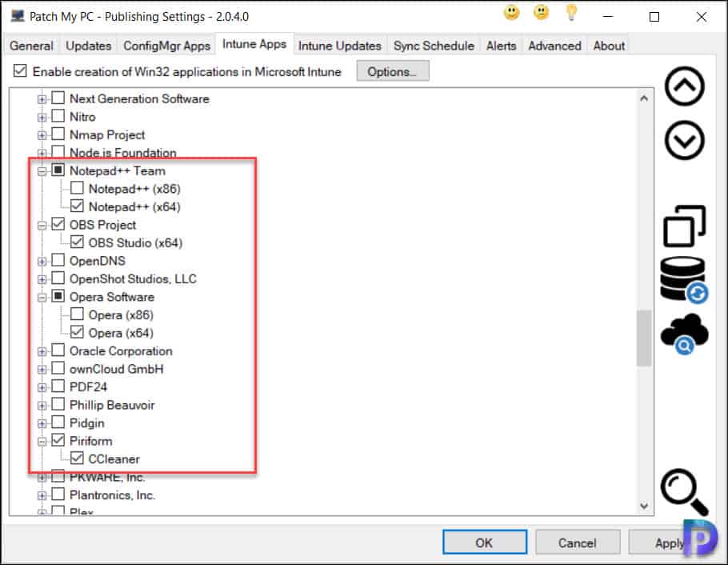Image resolution: width=728 pixels, height=565 pixels.
Task: Toggle the OBS Project vendor checkbox
Action: (58, 224)
